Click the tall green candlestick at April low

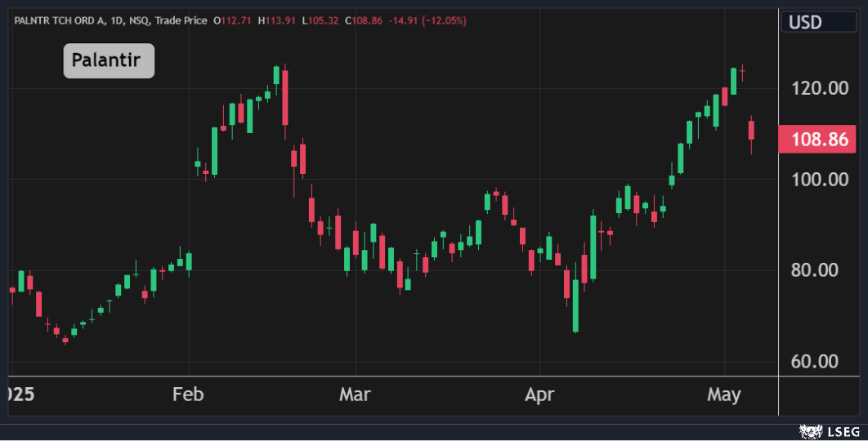[x=575, y=305]
